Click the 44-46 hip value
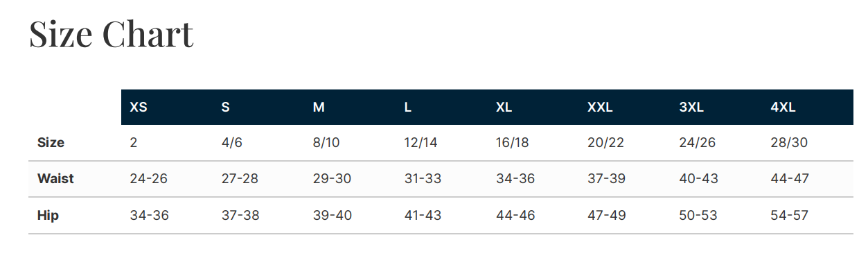 coord(515,216)
